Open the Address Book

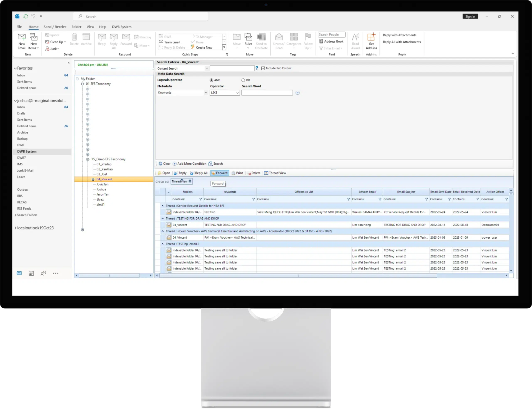(x=331, y=41)
